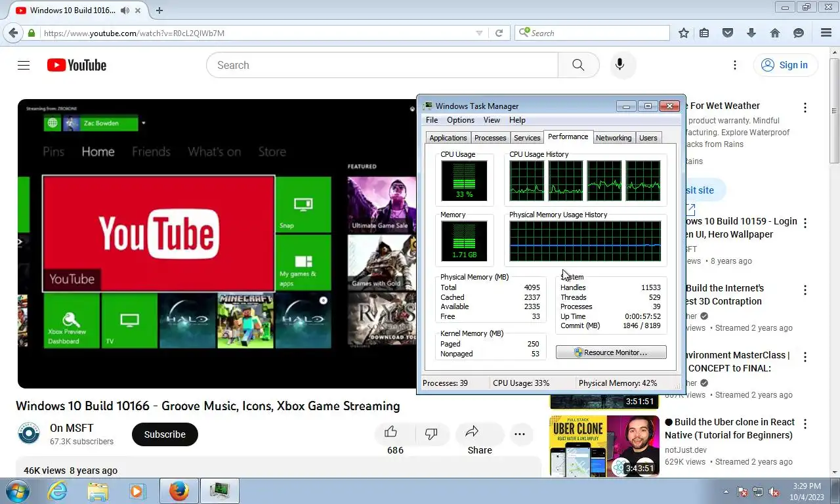Open a new Firefox tab with plus
Image resolution: width=840 pixels, height=504 pixels.
159,10
